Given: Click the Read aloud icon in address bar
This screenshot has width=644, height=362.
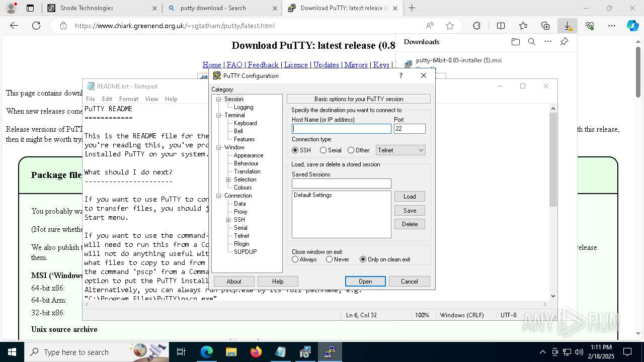Looking at the screenshot, I should (x=430, y=26).
